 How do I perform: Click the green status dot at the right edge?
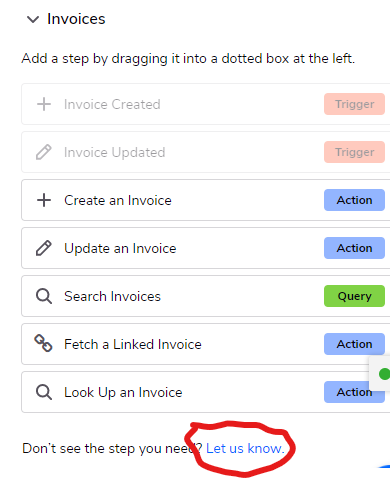click(x=385, y=374)
